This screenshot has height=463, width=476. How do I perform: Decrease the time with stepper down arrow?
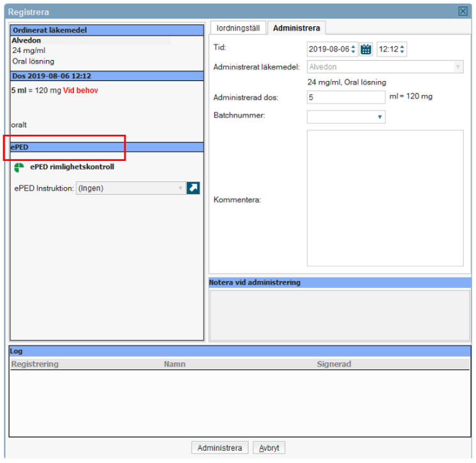pyautogui.click(x=402, y=52)
